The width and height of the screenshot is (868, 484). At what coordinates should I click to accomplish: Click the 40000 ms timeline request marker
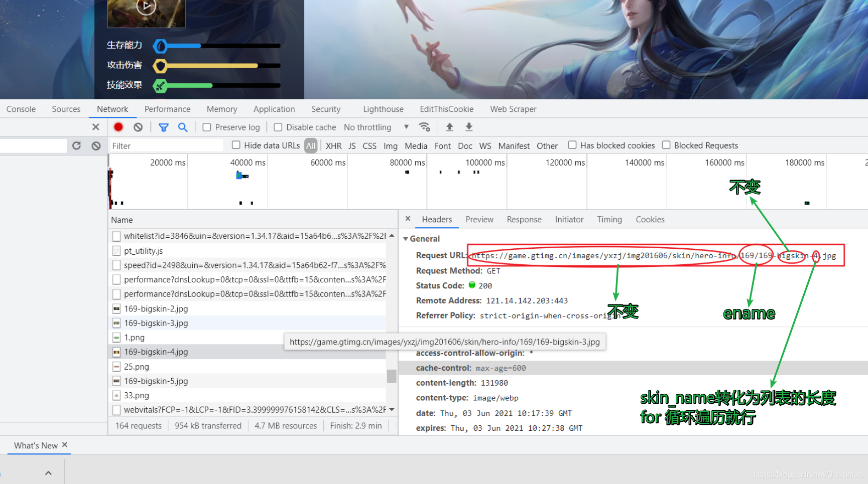(x=242, y=176)
